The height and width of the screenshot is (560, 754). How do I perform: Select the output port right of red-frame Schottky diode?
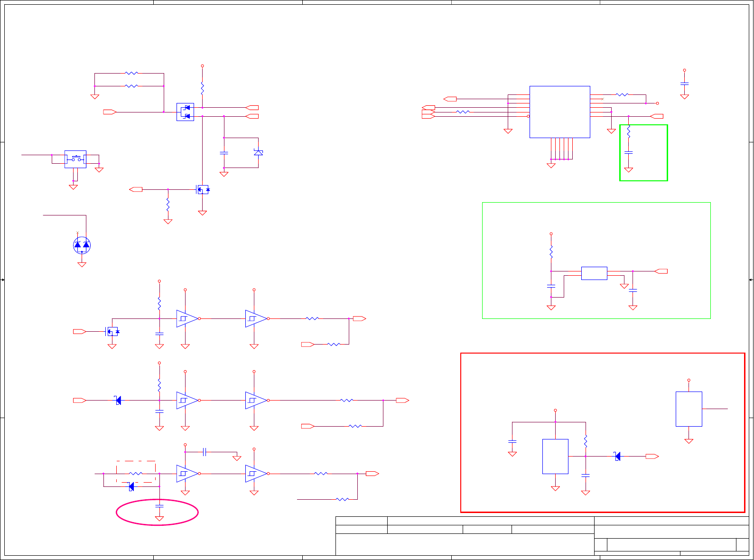[x=652, y=457]
